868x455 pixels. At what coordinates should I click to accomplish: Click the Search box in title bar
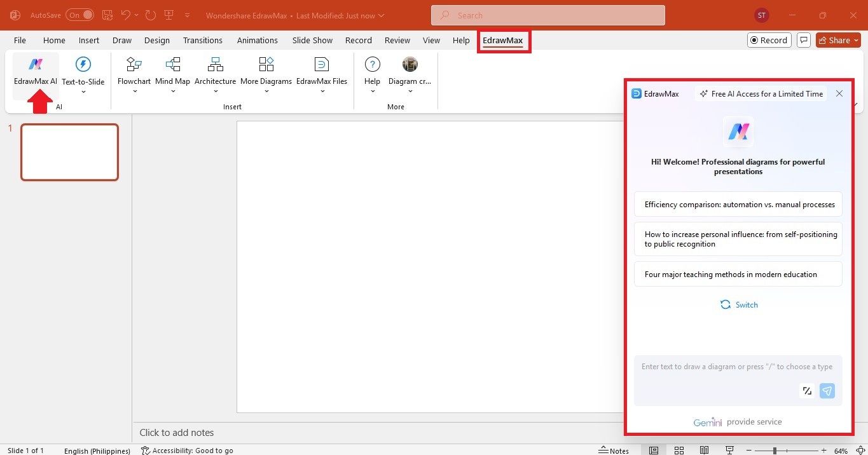[548, 15]
